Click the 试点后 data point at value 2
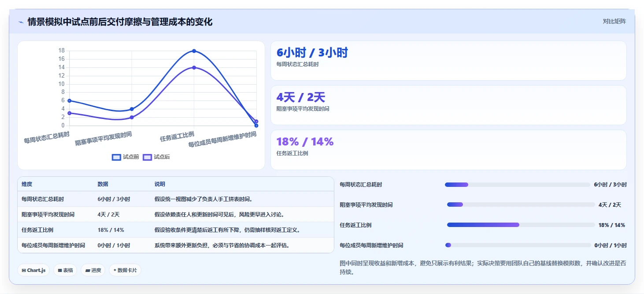644x294 pixels. [132, 117]
